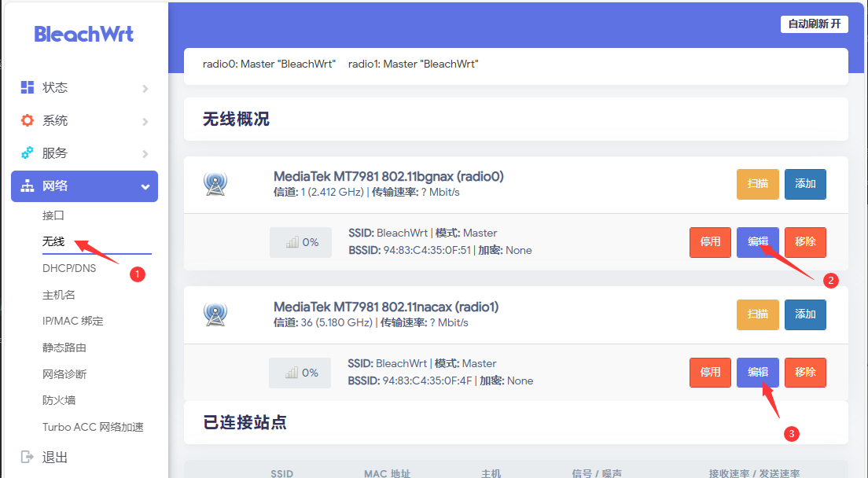868x478 pixels.
Task: Disable the radio0 BleachWrt network with 停用
Action: 710,242
